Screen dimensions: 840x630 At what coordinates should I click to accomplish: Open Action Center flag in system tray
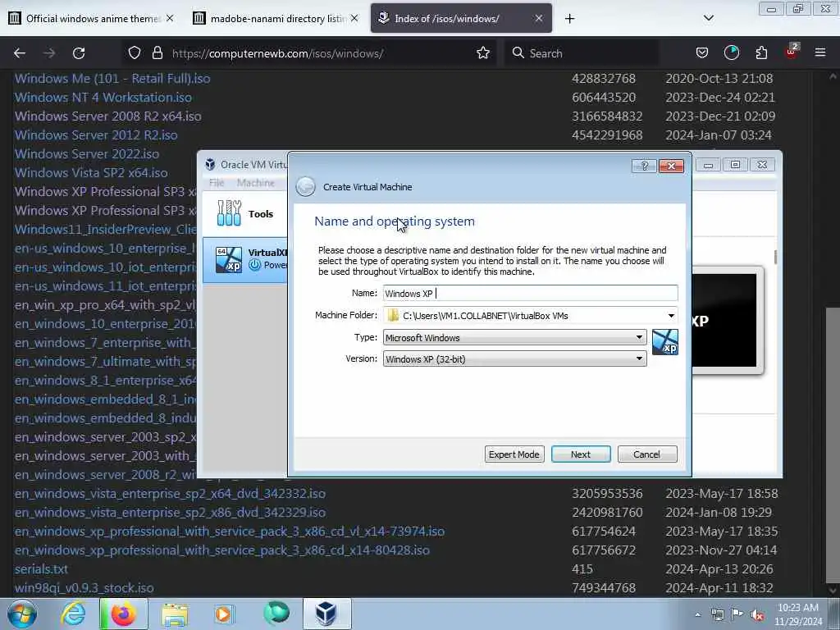tap(737, 614)
